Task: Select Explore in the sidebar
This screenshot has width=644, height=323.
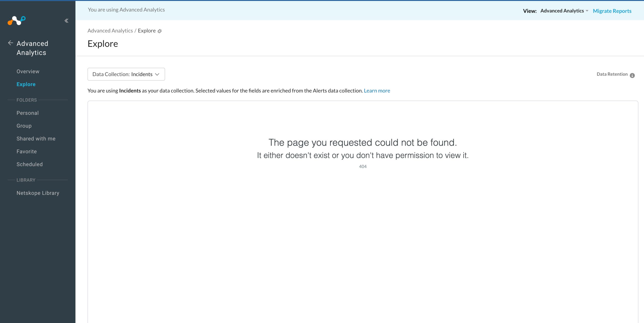Action: coord(26,84)
